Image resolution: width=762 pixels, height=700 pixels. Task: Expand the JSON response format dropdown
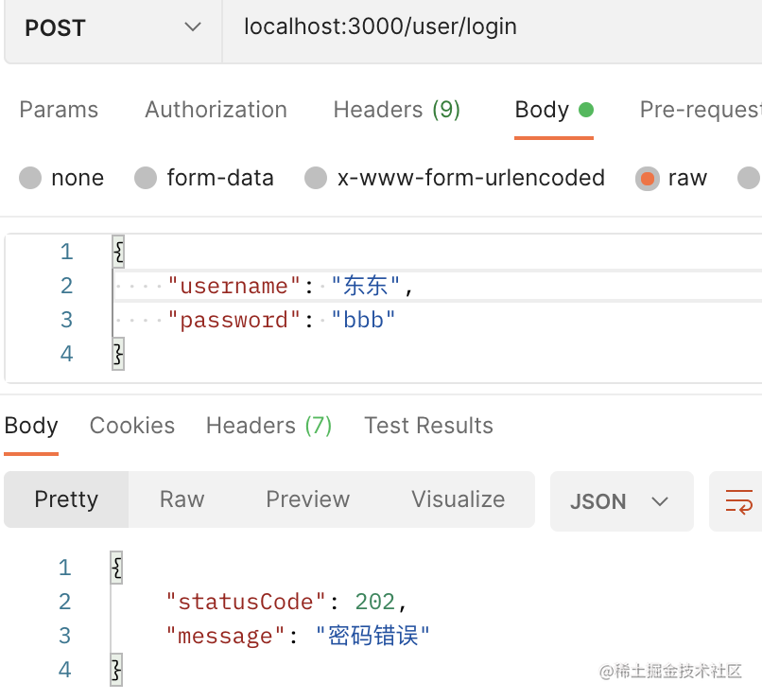tap(620, 500)
